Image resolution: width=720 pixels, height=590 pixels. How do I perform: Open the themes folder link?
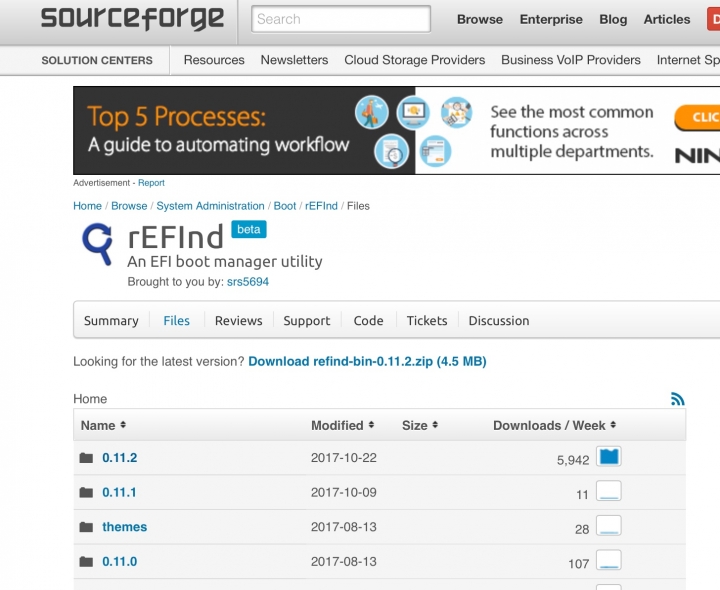124,527
